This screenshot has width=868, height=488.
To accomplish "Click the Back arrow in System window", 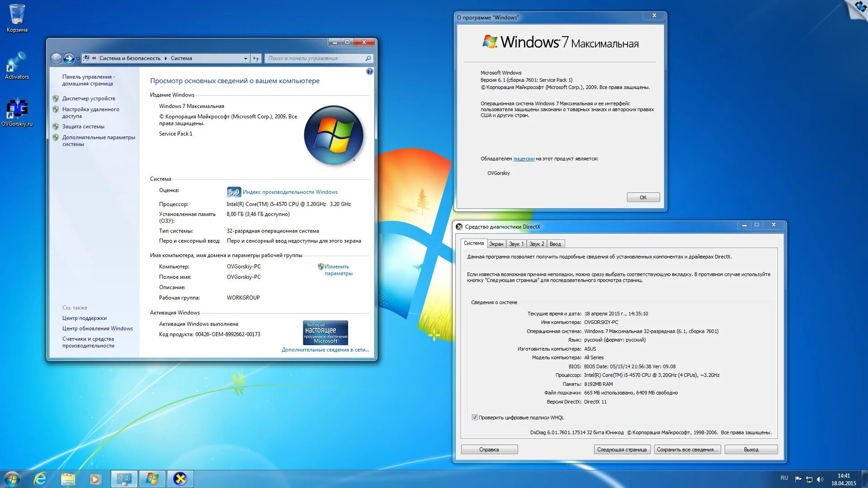I will [56, 58].
